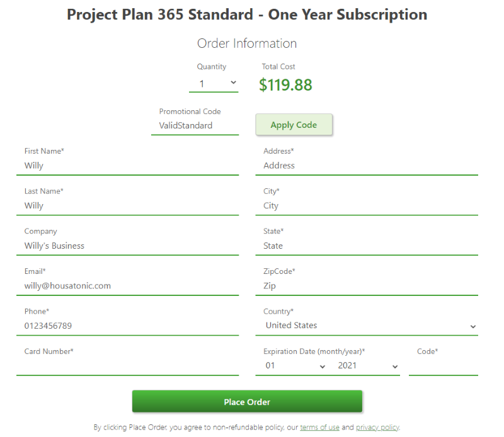The height and width of the screenshot is (437, 504).
Task: Focus the State field
Action: (x=367, y=246)
